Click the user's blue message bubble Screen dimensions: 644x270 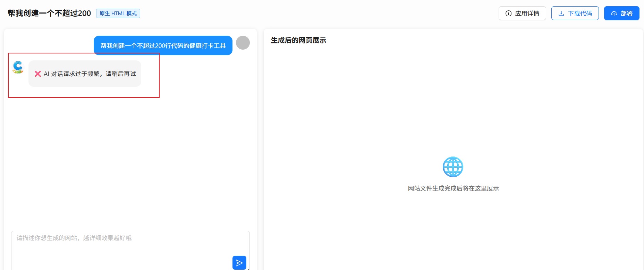tap(163, 45)
